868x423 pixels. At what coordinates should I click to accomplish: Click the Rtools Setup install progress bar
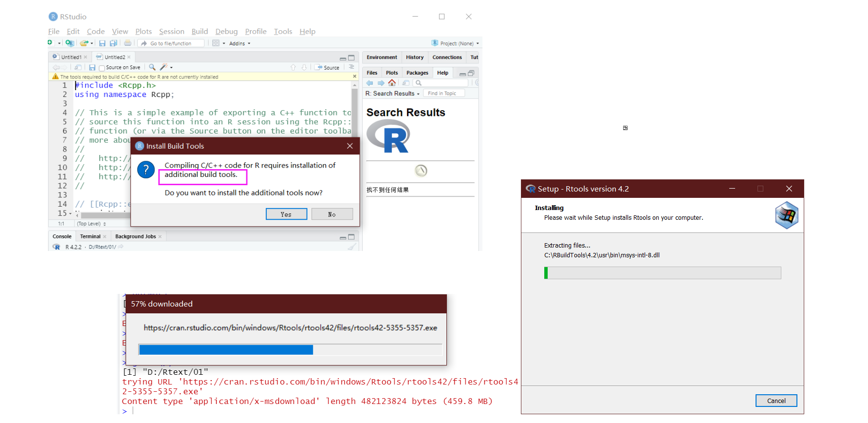pyautogui.click(x=662, y=273)
